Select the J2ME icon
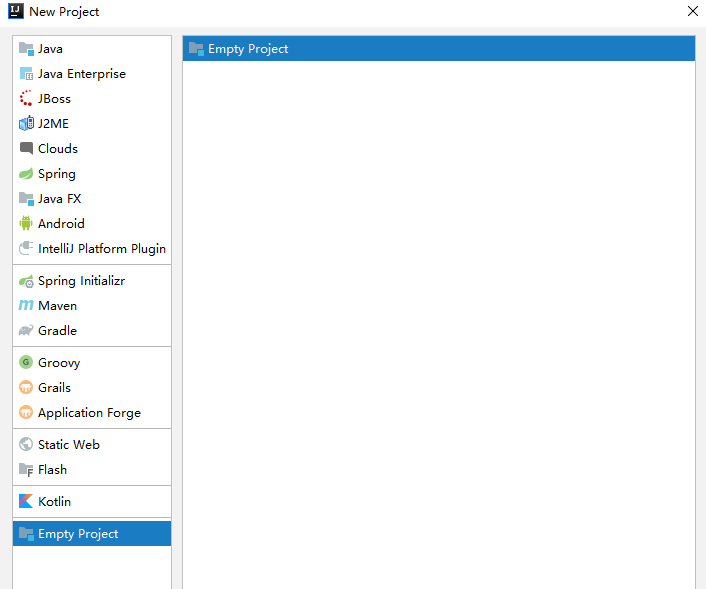706x589 pixels. click(26, 124)
